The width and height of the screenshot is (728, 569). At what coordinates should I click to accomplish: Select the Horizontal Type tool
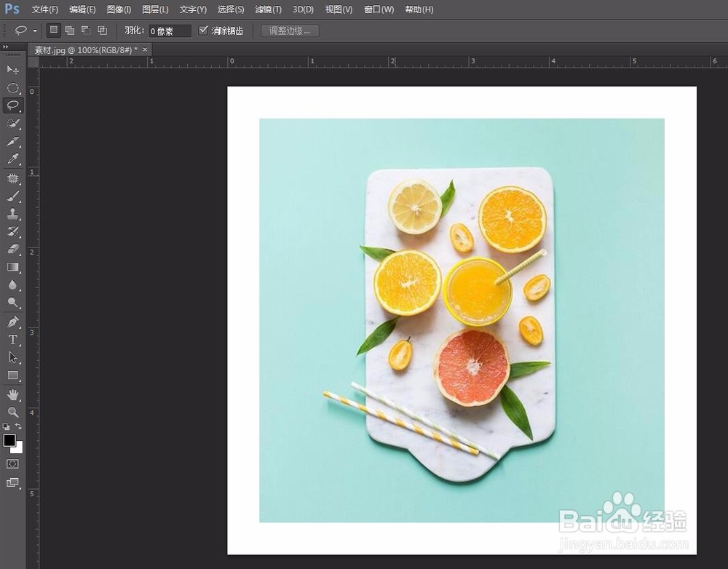(x=12, y=340)
